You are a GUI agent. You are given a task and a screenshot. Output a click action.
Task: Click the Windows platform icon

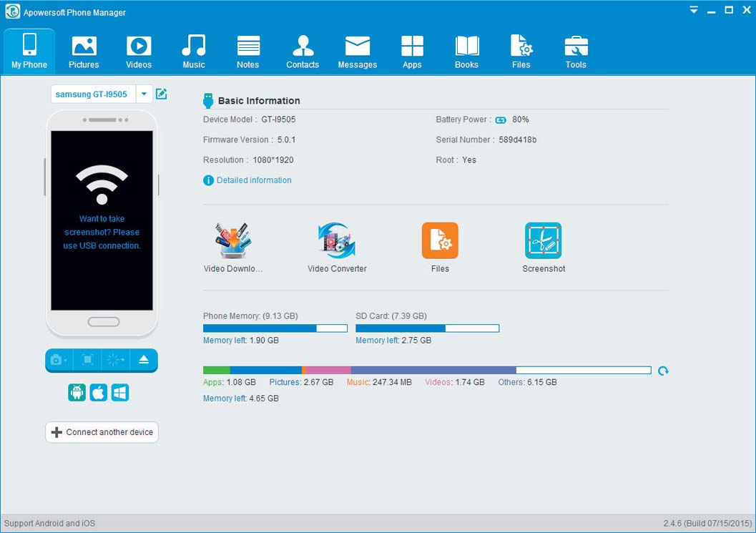(120, 393)
